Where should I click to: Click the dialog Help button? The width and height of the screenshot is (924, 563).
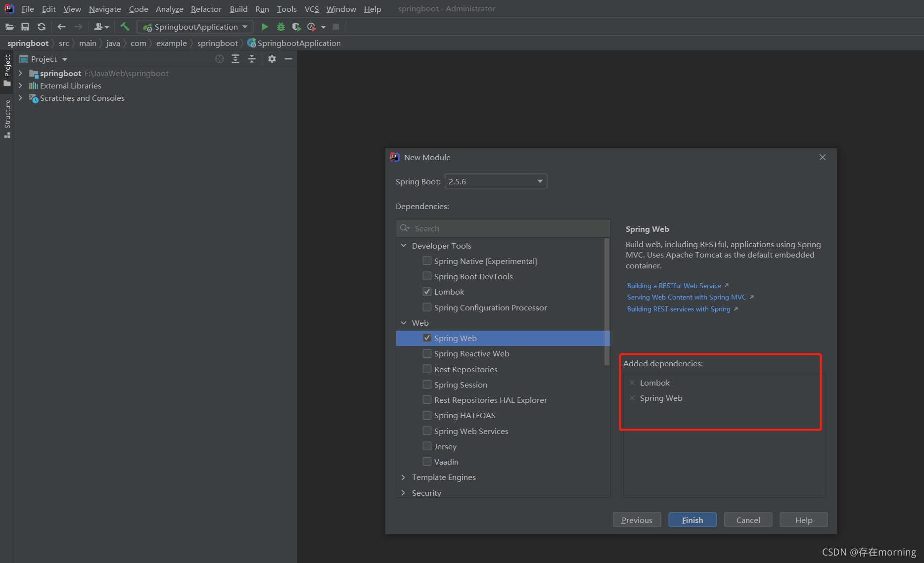(x=803, y=520)
